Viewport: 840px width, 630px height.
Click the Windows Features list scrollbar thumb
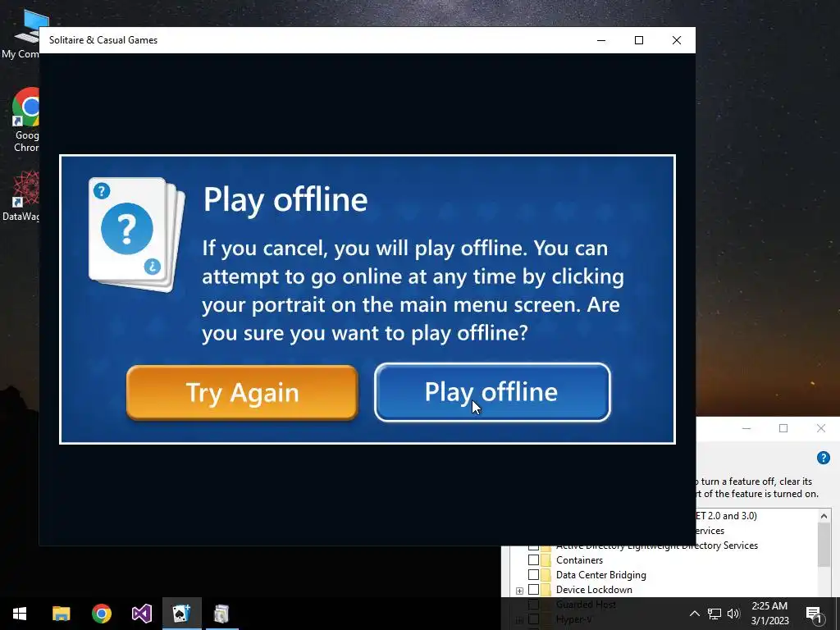[824, 545]
